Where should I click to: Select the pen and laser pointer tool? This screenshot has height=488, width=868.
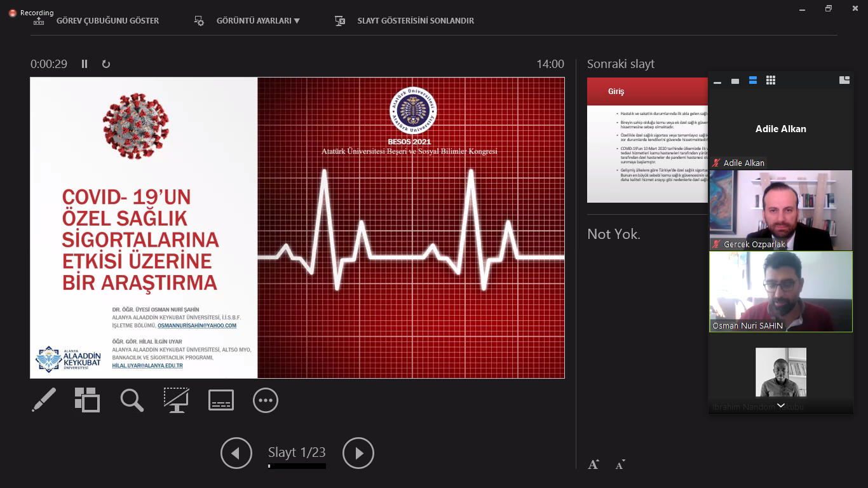[44, 400]
